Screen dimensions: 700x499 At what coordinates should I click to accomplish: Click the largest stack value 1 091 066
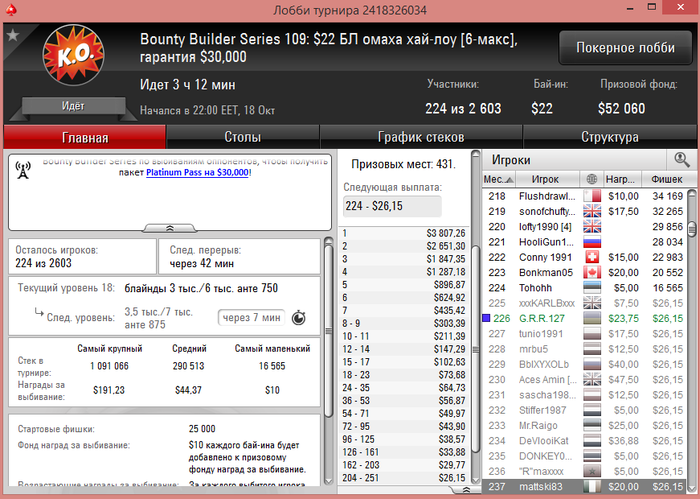pos(109,366)
